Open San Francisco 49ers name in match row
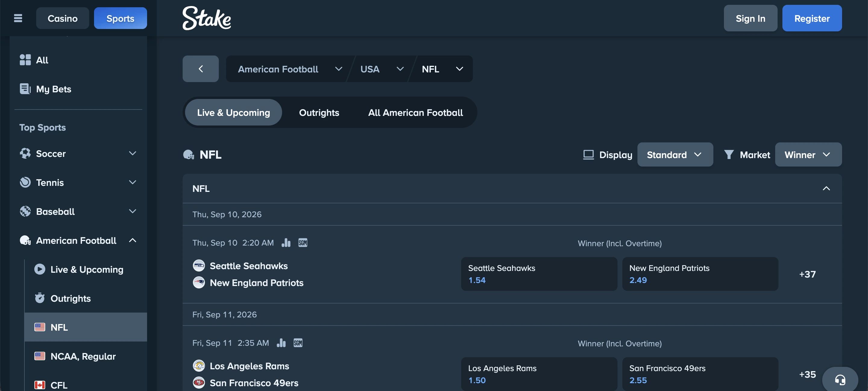 click(254, 383)
